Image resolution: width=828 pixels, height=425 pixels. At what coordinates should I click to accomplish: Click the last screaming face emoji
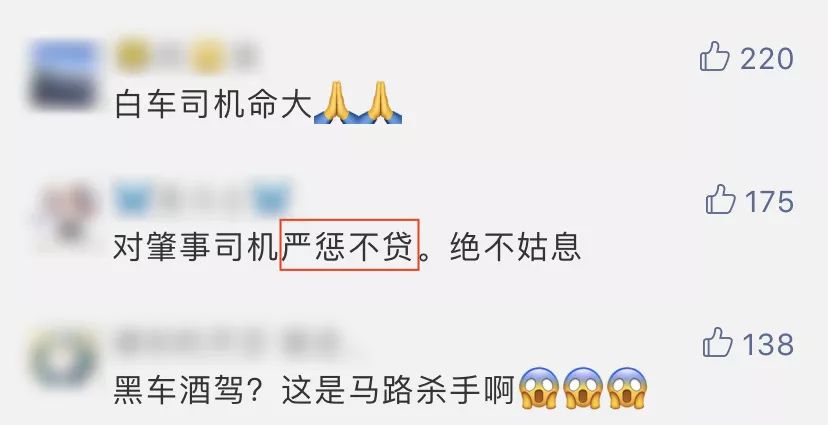tap(627, 389)
